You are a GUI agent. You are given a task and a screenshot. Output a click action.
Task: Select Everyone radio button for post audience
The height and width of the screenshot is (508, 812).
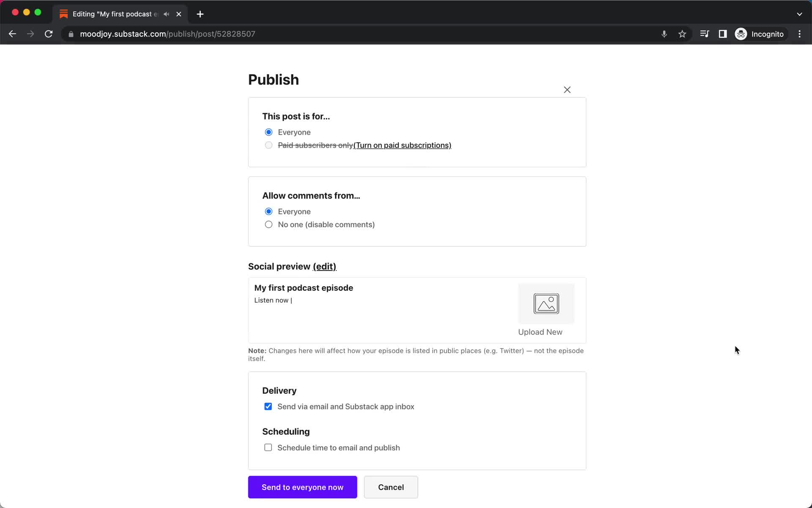pyautogui.click(x=268, y=132)
